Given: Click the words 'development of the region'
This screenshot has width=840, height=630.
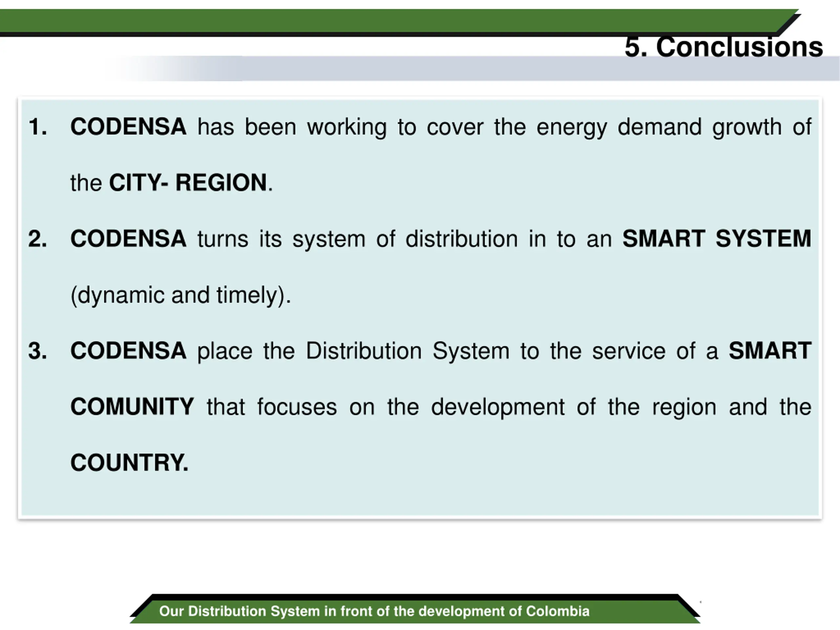Looking at the screenshot, I should tap(574, 408).
